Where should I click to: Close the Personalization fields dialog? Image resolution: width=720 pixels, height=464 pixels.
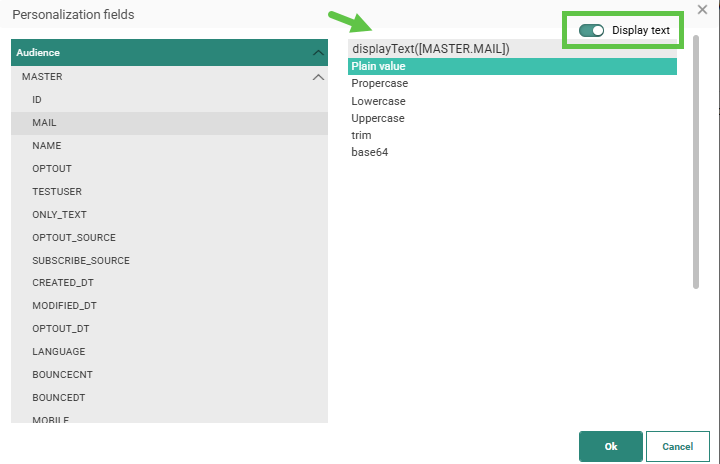(x=702, y=9)
